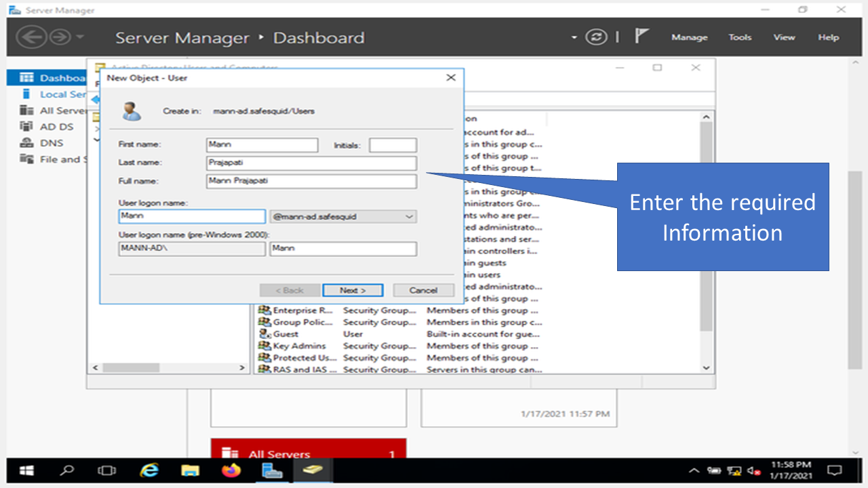This screenshot has height=488, width=868.
Task: Open the notifications flag
Action: (x=641, y=37)
